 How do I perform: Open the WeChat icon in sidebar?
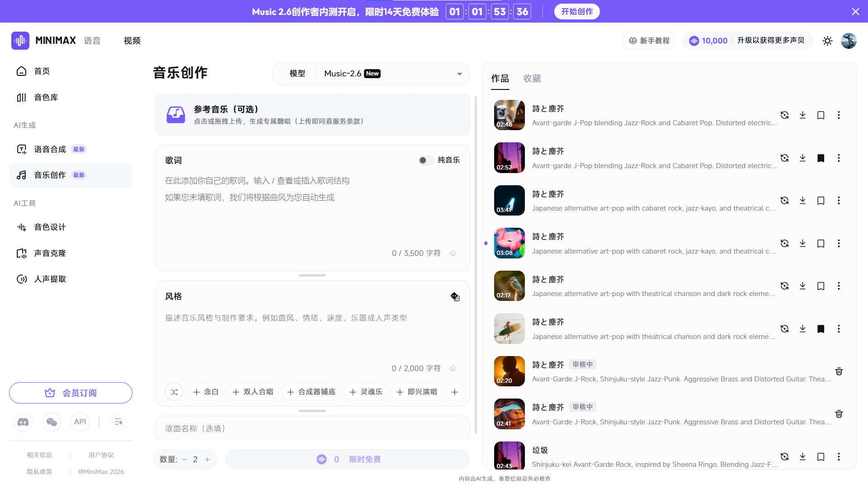coord(52,422)
